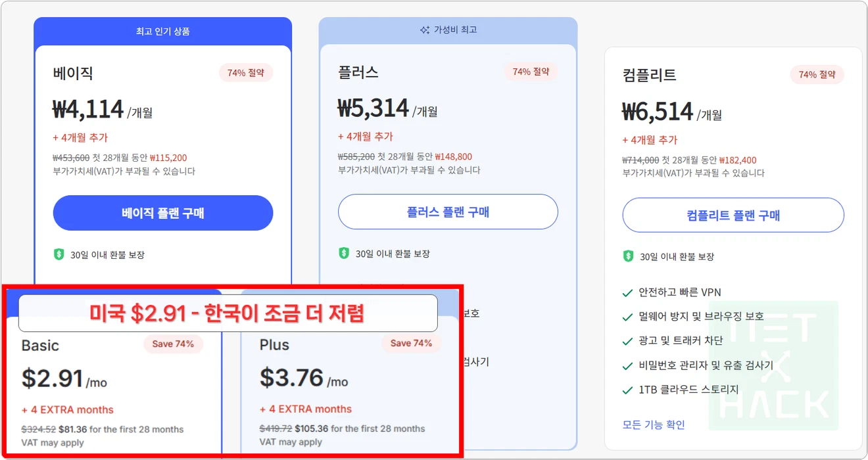This screenshot has height=460, width=868.
Task: Click the 미국 $2.91 annotation label
Action: [x=228, y=313]
